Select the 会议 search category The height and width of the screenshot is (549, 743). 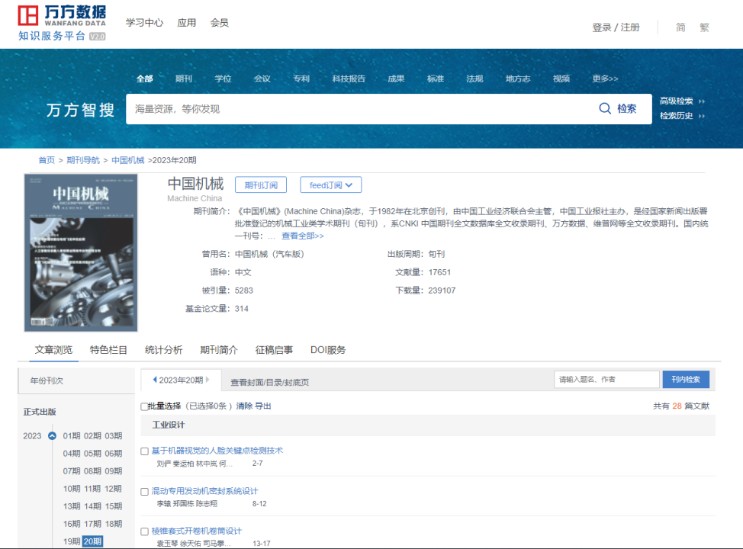(262, 79)
